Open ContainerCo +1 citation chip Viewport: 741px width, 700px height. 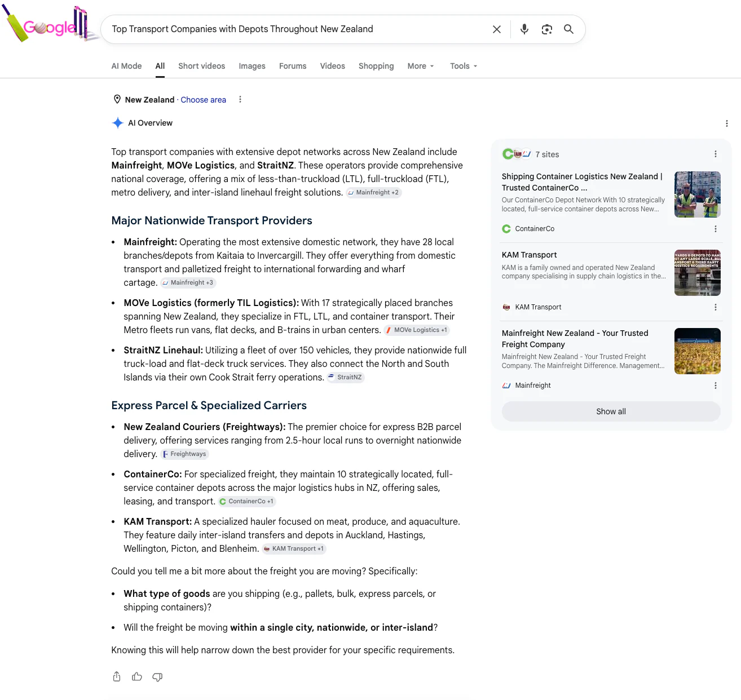[247, 502]
